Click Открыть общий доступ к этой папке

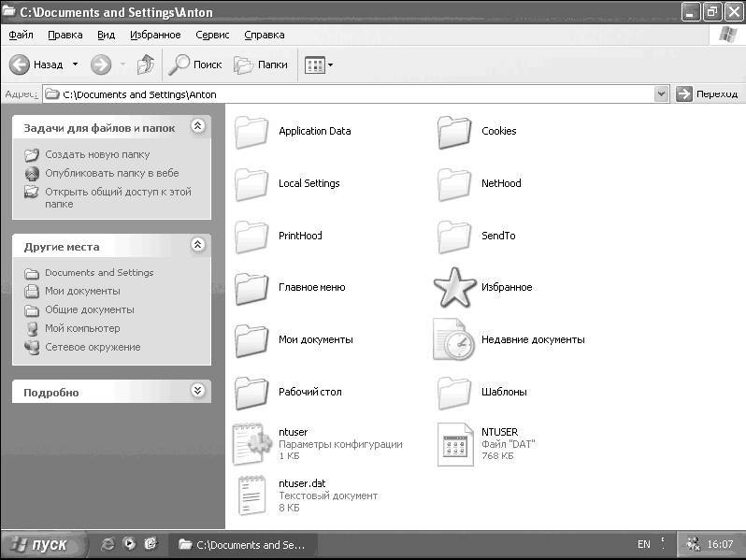pyautogui.click(x=118, y=198)
